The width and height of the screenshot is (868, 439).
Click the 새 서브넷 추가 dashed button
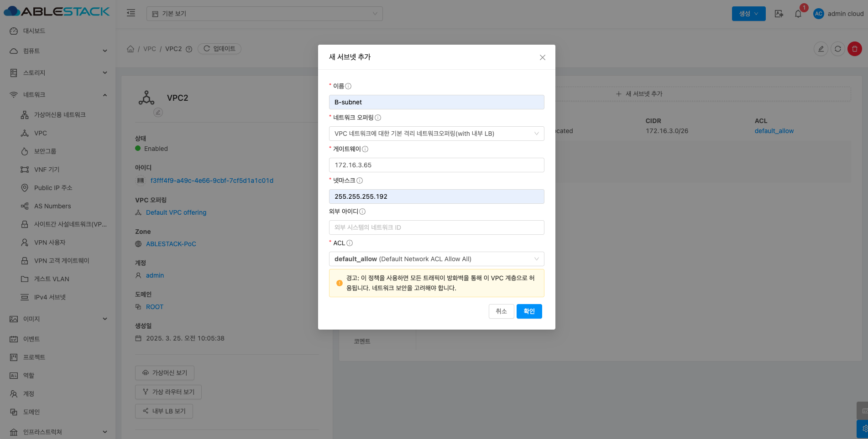tap(639, 94)
